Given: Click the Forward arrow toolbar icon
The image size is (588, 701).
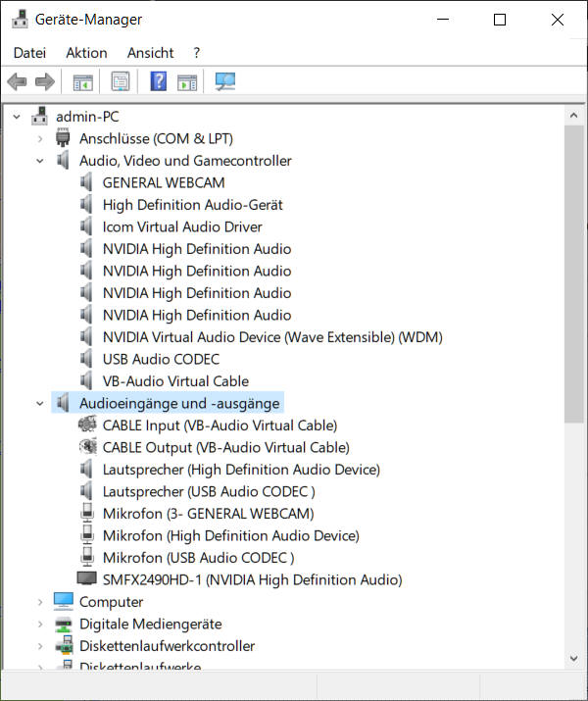Looking at the screenshot, I should (44, 82).
